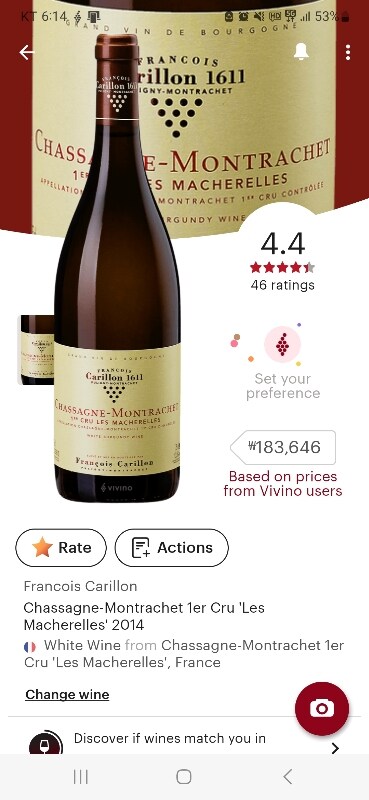
Task: Open the notification bell
Action: pos(301,52)
